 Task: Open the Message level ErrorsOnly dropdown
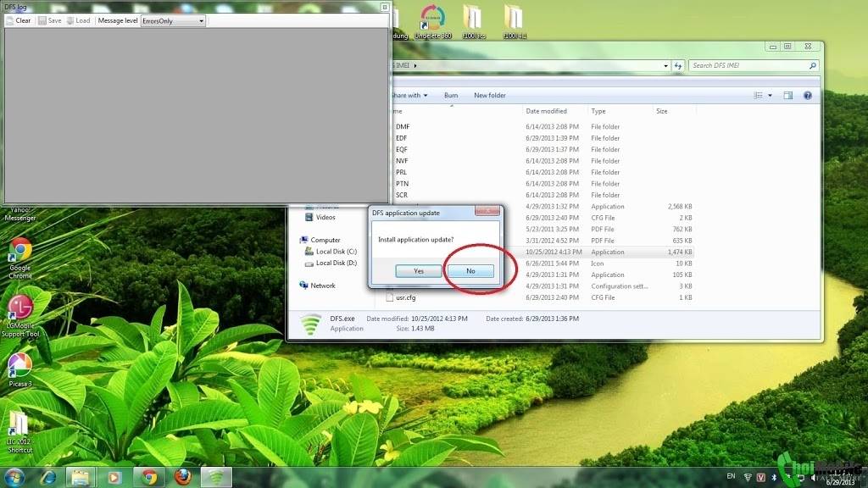(173, 21)
